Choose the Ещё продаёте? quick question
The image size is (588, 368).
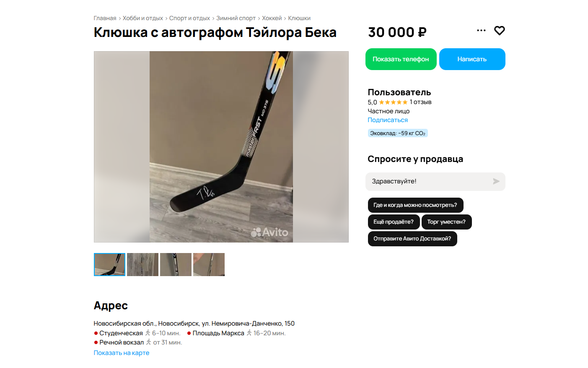(394, 222)
